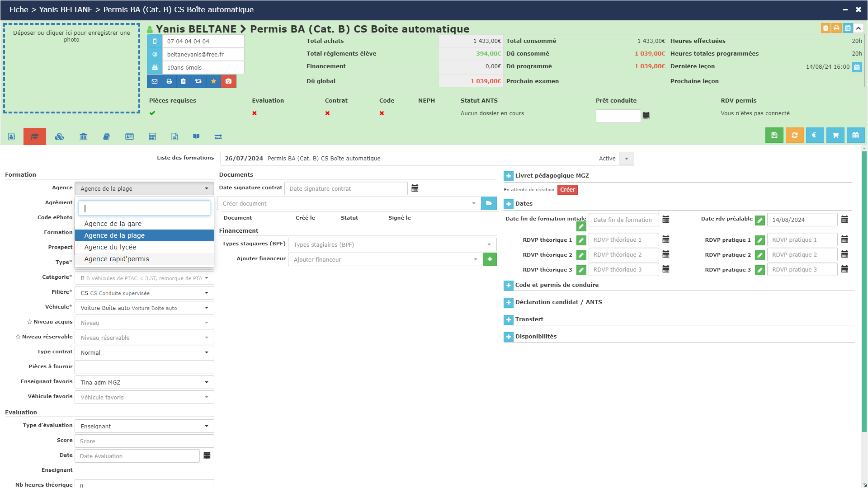Select Agence rapid'permis option

coord(144,259)
